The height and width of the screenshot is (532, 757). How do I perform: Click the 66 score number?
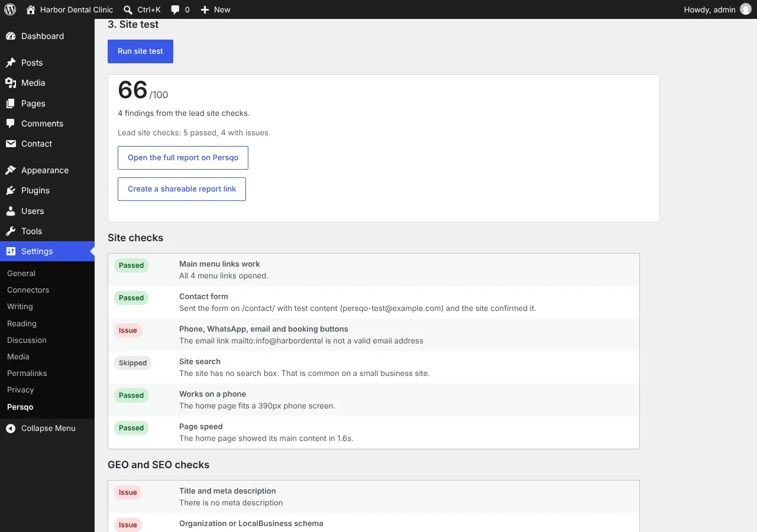click(x=132, y=90)
